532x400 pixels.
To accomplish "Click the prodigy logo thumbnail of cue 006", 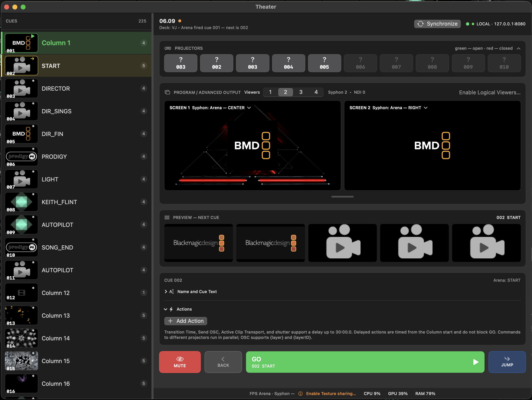I will tap(21, 157).
